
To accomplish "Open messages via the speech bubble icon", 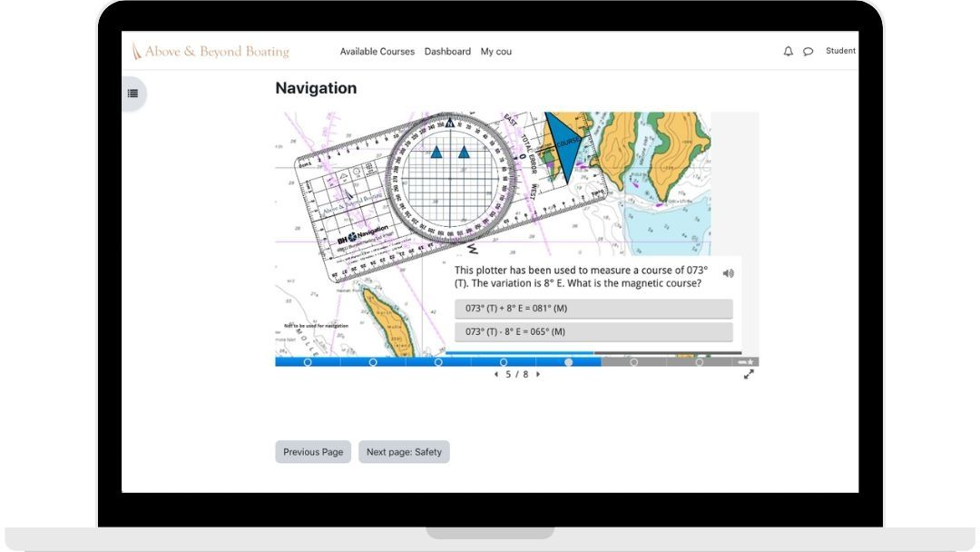I will tap(808, 51).
